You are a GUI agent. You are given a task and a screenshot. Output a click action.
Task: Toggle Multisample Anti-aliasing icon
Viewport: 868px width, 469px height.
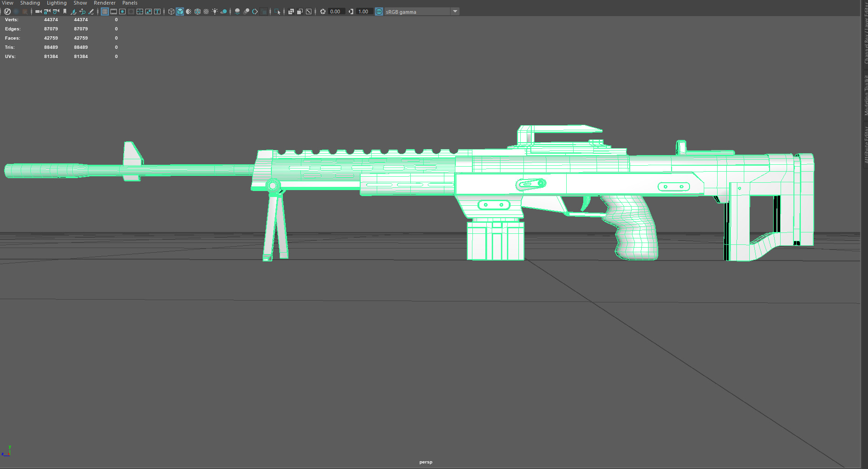[255, 12]
